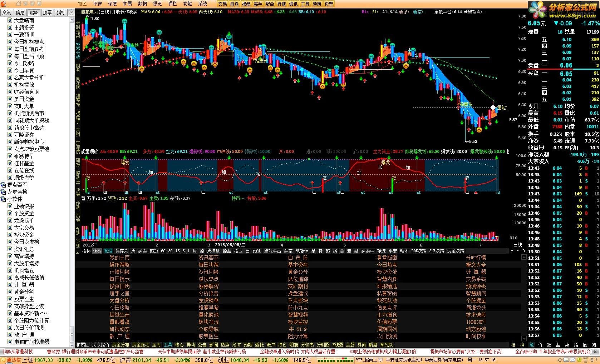Select the 技术分析 vertical tab

(x=78, y=50)
